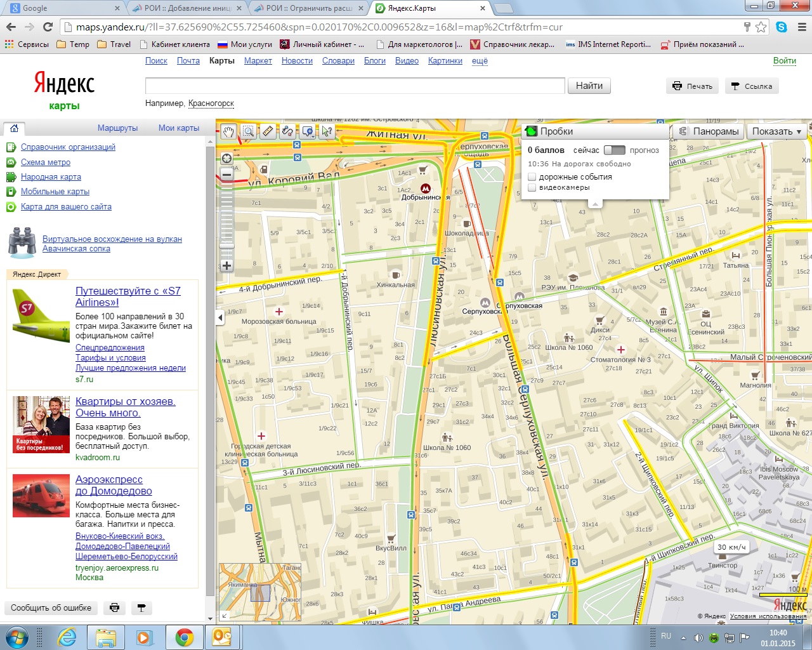Zoom in with the plus button on map
Screen dimensions: 812x650
226,266
